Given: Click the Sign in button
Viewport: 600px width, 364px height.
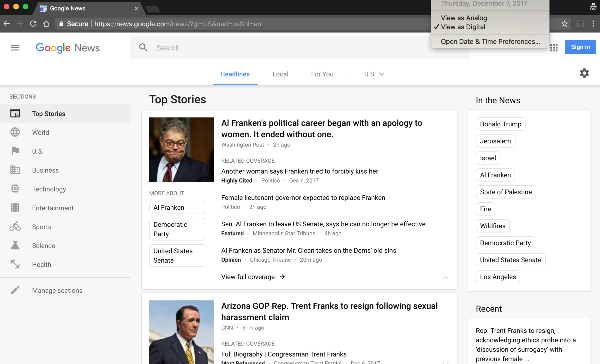Looking at the screenshot, I should point(580,47).
